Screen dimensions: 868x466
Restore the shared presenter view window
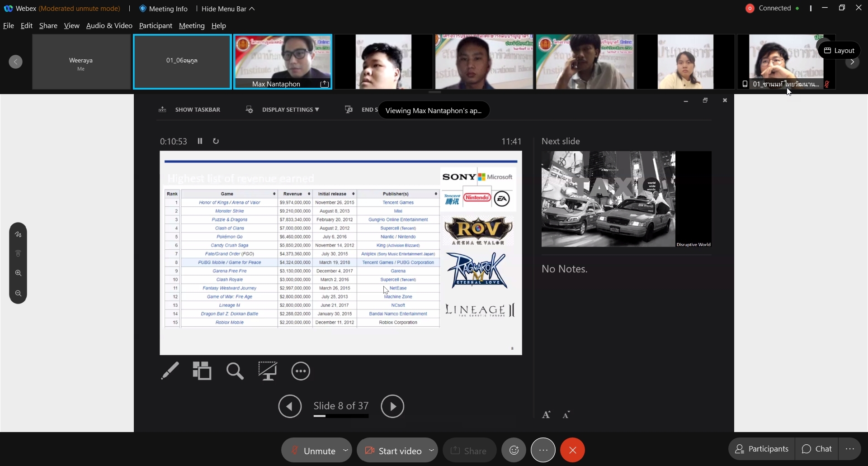pos(706,101)
